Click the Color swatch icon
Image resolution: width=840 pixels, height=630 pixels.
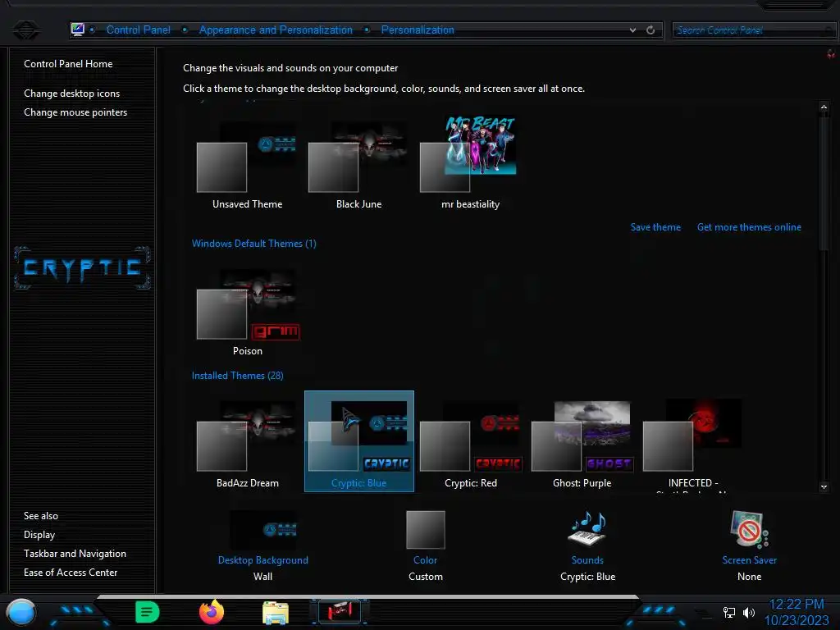point(426,529)
